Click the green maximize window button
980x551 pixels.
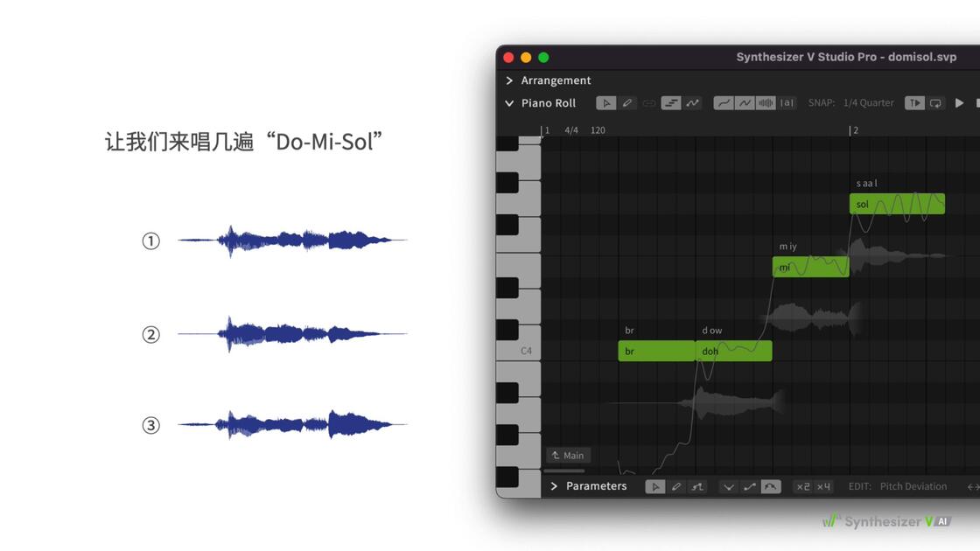[x=543, y=58]
